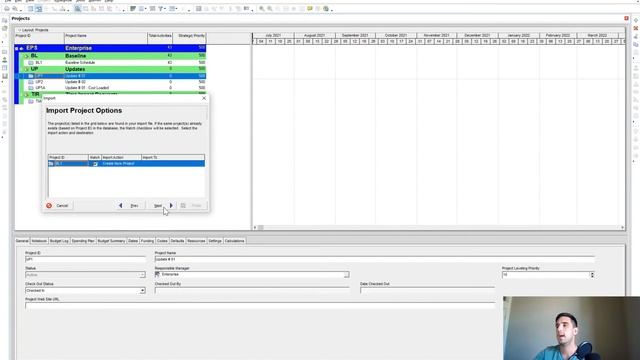This screenshot has height=360, width=640.
Task: Click the red close icon of Projects window
Action: [x=626, y=18]
